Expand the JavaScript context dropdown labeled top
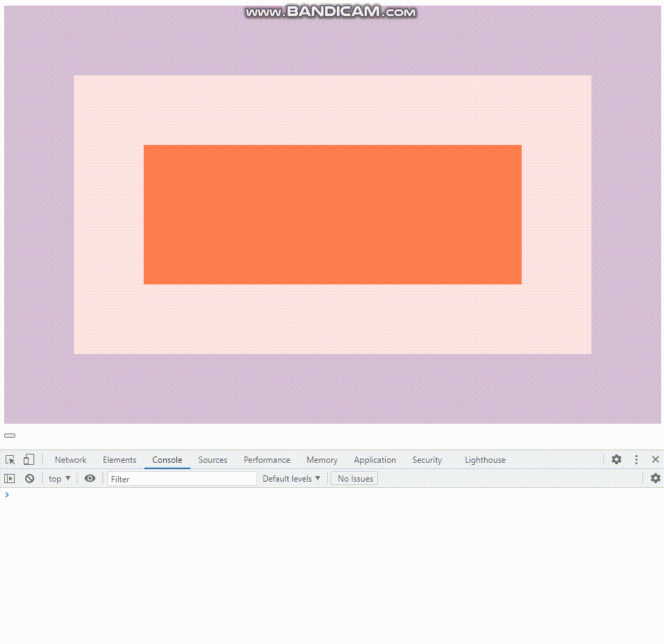The height and width of the screenshot is (644, 664). pos(59,478)
